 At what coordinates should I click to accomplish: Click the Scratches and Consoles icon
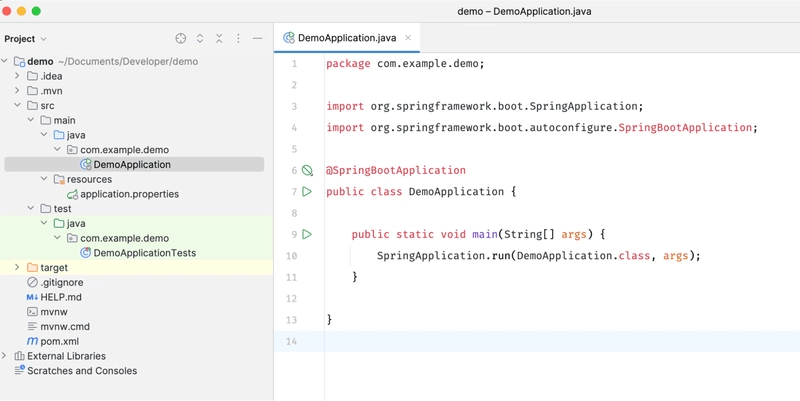(x=19, y=370)
